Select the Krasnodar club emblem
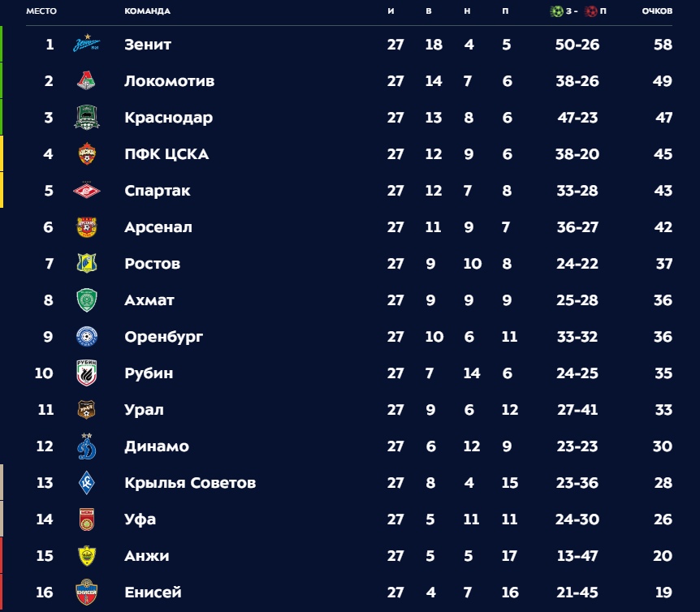Image resolution: width=700 pixels, height=612 pixels. point(87,118)
